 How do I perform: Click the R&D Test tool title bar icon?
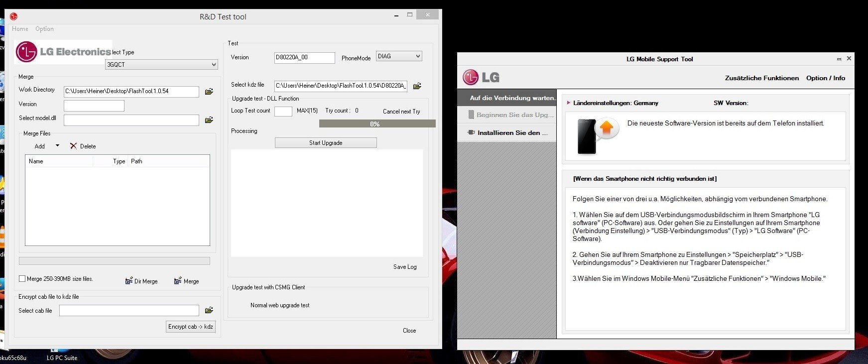pyautogui.click(x=13, y=16)
